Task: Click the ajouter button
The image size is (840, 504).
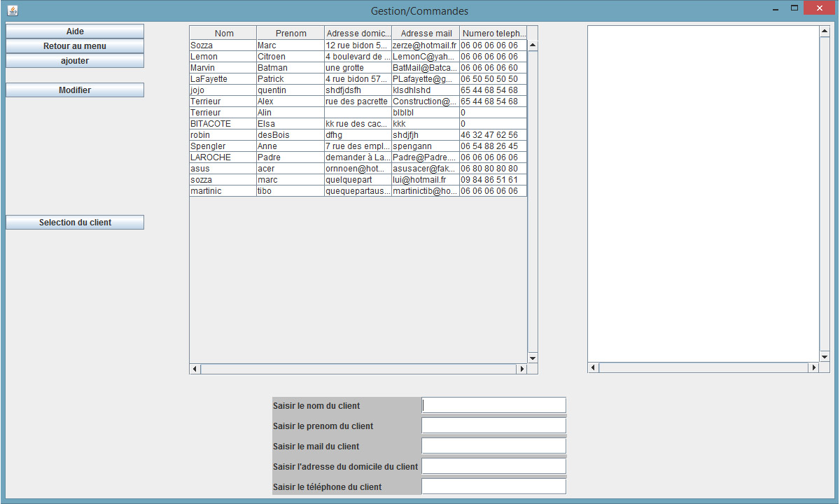Action: [75, 61]
